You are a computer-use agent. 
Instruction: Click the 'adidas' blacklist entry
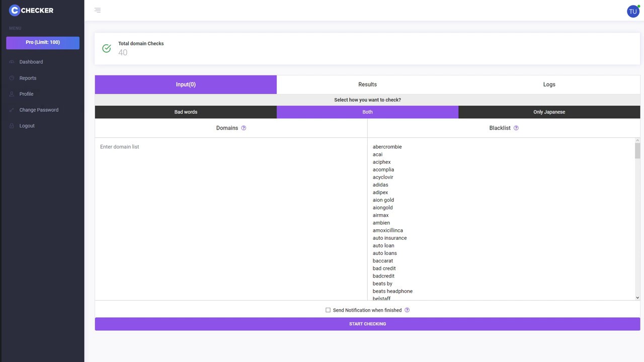click(380, 185)
